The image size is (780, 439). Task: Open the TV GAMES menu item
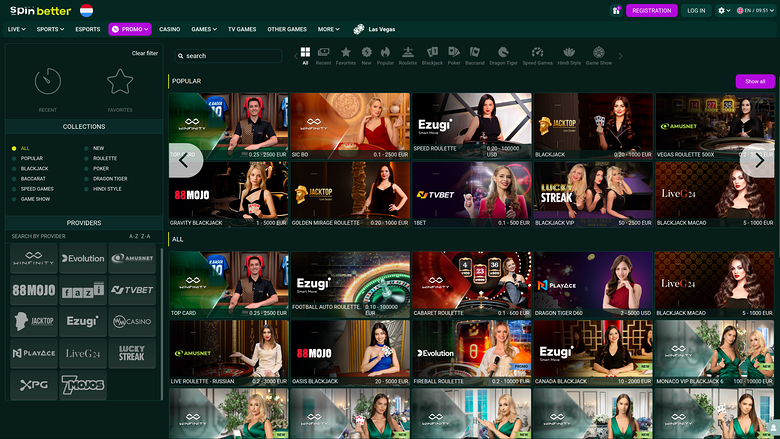click(x=242, y=29)
